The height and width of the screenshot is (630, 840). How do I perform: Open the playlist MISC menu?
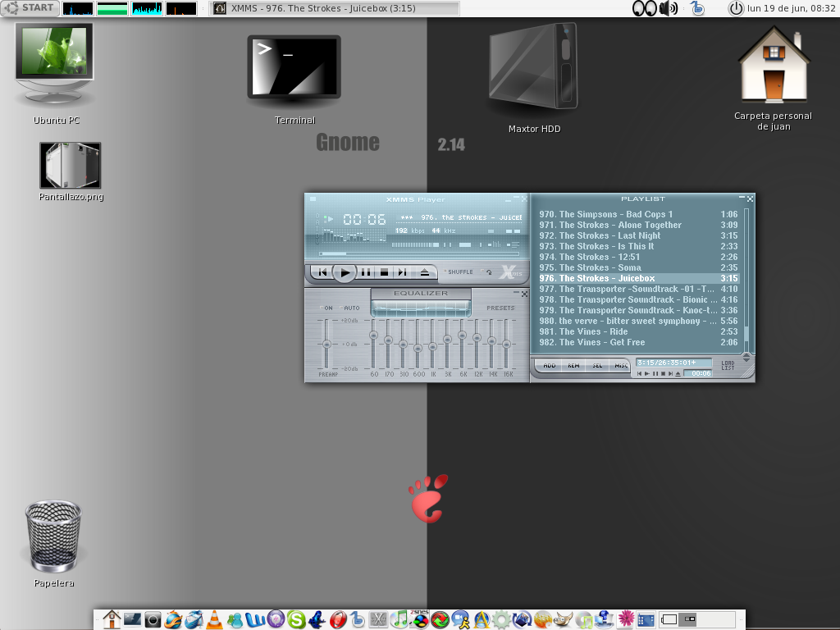click(620, 366)
